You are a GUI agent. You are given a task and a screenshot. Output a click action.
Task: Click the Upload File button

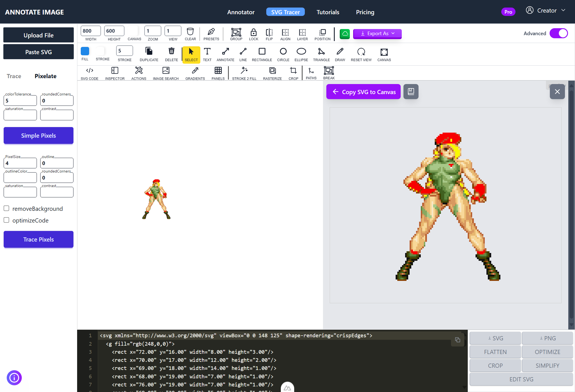point(39,35)
